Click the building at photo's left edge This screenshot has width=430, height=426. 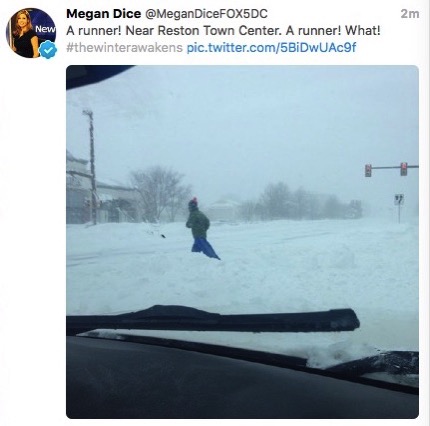(79, 190)
